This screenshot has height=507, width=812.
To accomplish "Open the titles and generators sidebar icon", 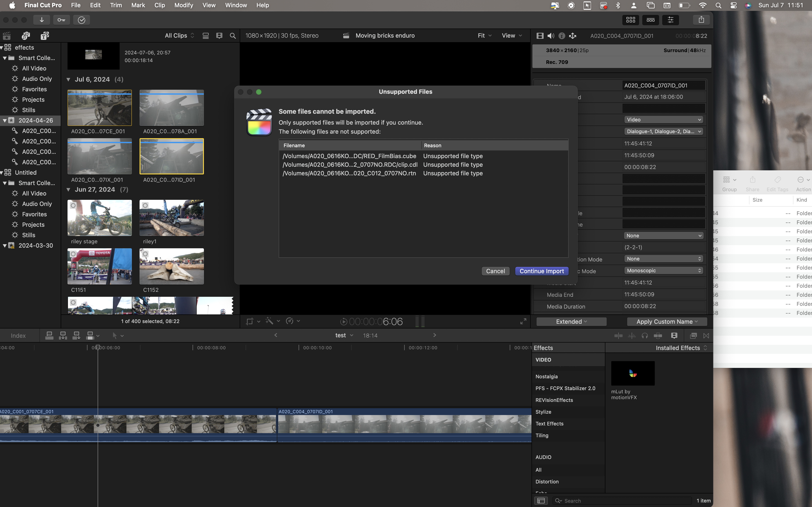I will click(45, 36).
